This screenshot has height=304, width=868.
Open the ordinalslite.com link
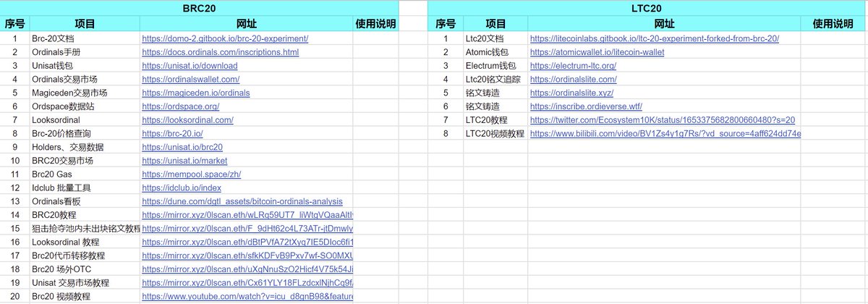tap(574, 79)
